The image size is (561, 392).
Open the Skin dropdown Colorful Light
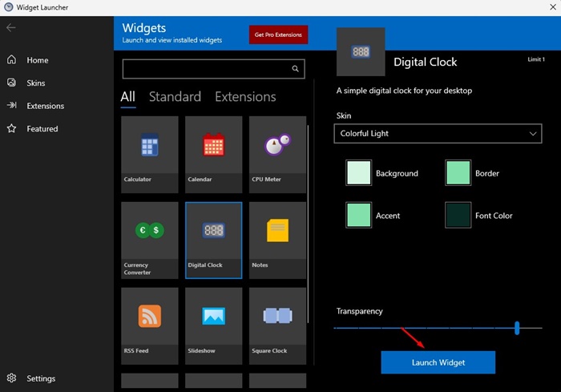[x=438, y=134]
